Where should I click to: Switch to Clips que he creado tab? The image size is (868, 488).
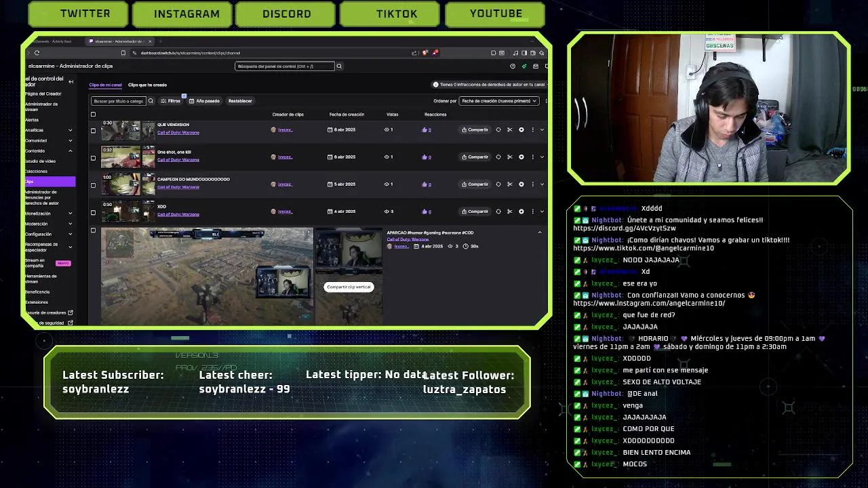[147, 85]
